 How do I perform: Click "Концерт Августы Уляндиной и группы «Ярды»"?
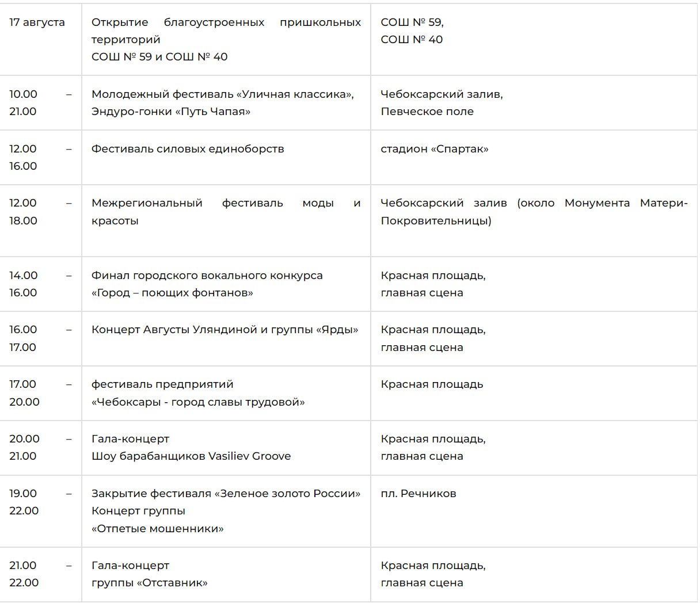click(x=225, y=330)
